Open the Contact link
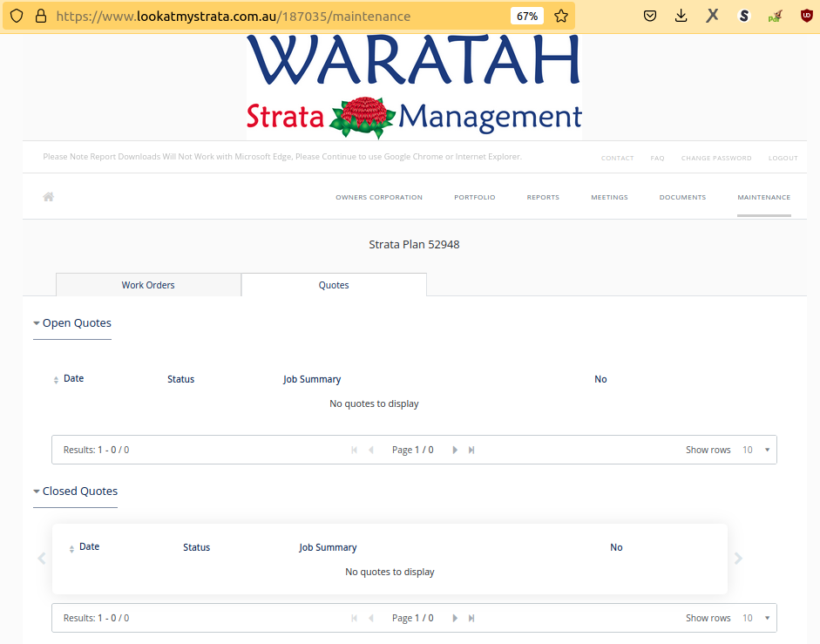The image size is (820, 644). coord(617,158)
